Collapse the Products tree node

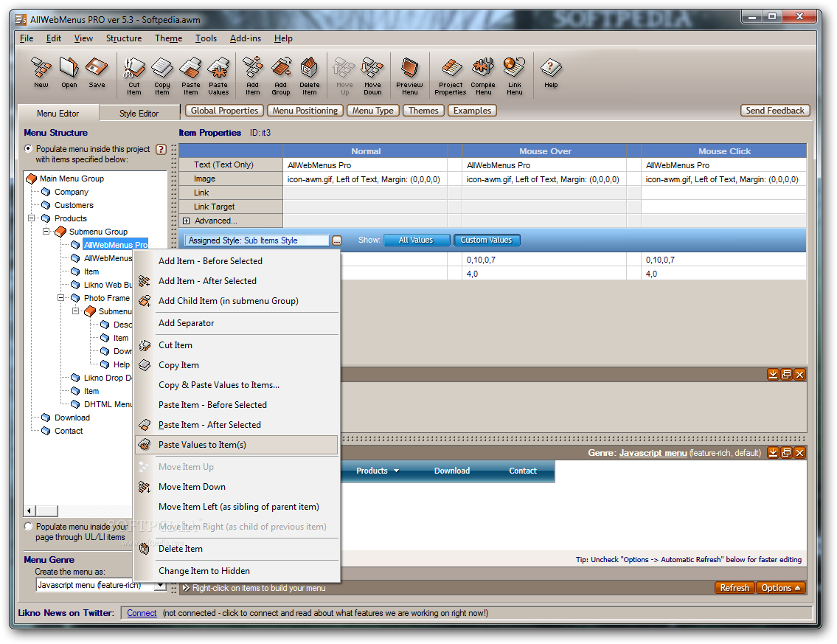click(x=32, y=218)
